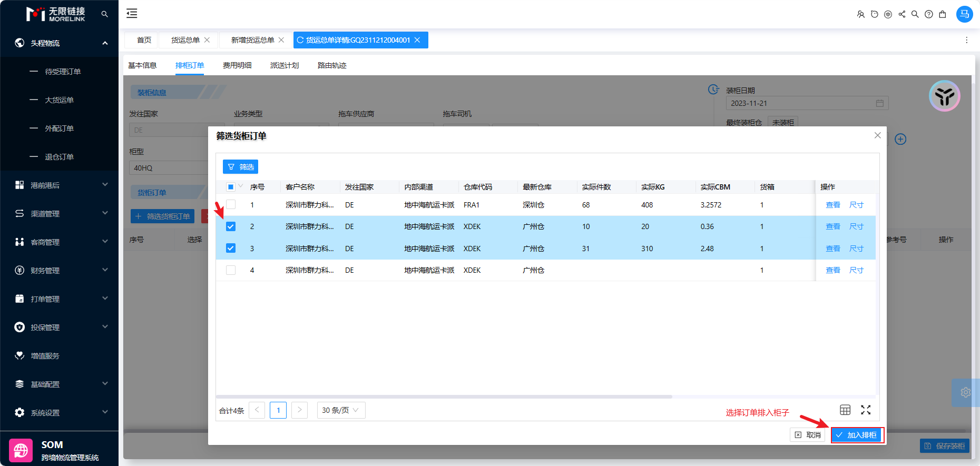Close the 筛选货柜订单 dialog
This screenshot has height=466, width=980.
click(x=877, y=135)
